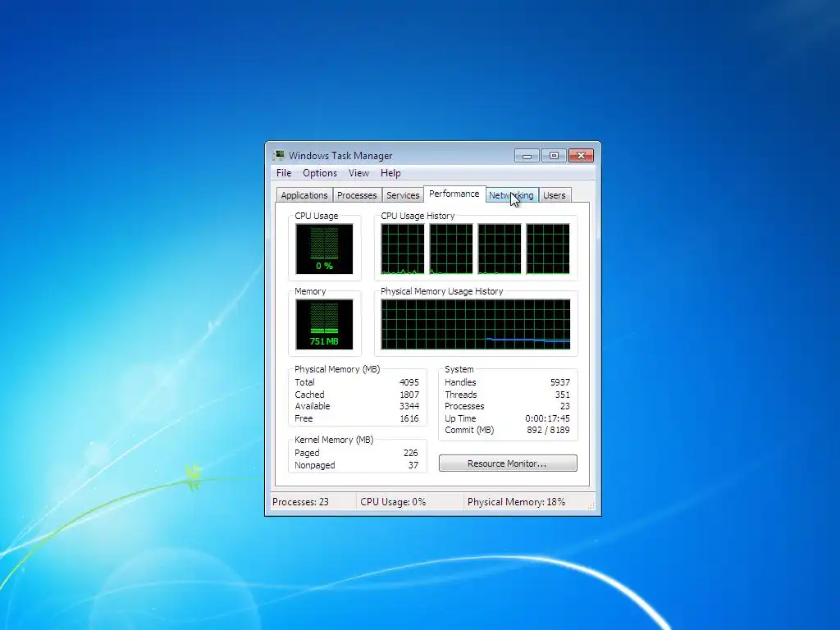Click the Total memory value 4095
840x630 pixels.
[x=409, y=382]
